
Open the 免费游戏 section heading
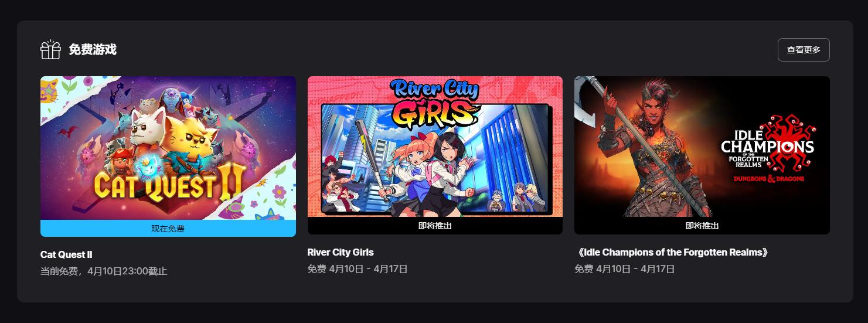click(x=93, y=50)
